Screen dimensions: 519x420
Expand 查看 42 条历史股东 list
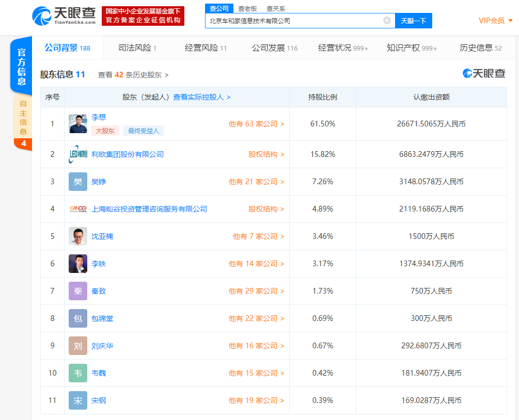coord(133,75)
